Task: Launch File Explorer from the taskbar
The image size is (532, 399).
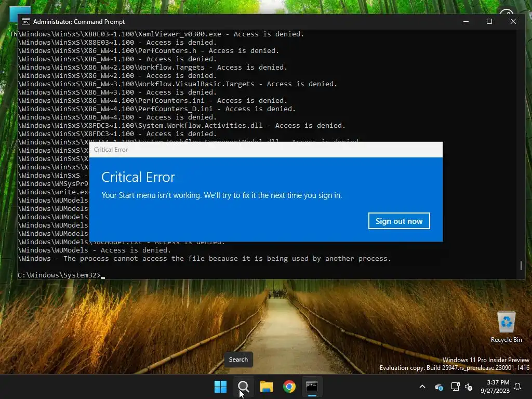Action: pos(267,387)
